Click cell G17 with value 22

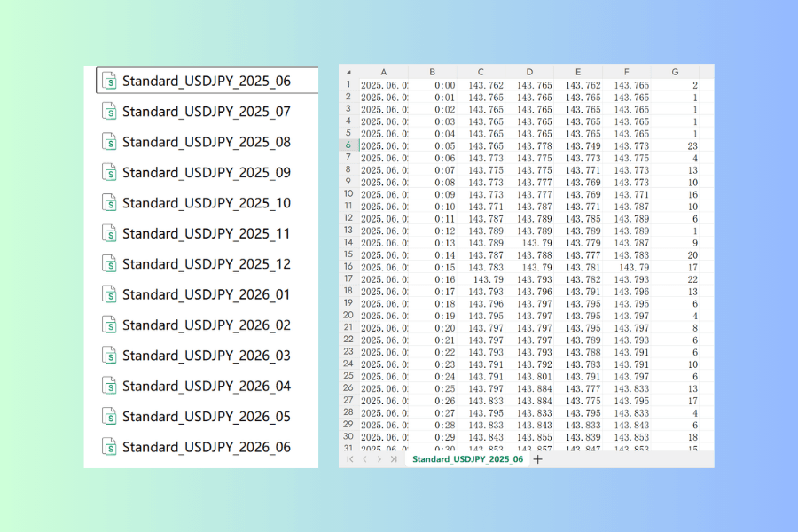[675, 279]
